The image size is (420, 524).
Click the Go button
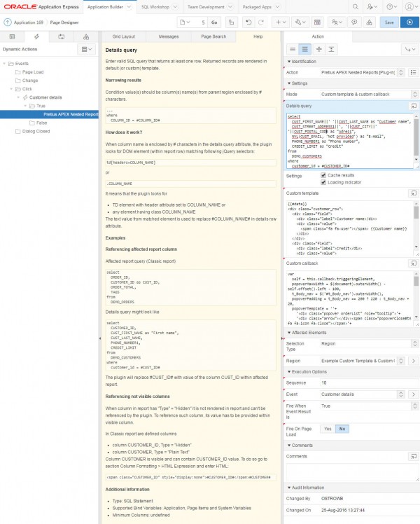(214, 22)
